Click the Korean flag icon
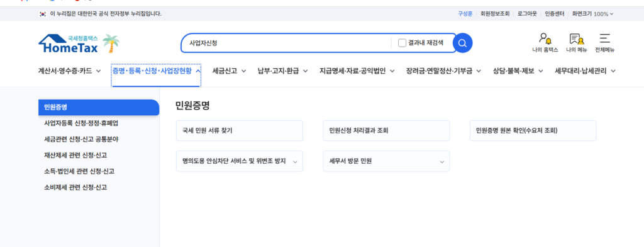The width and height of the screenshot is (644, 247). point(42,14)
